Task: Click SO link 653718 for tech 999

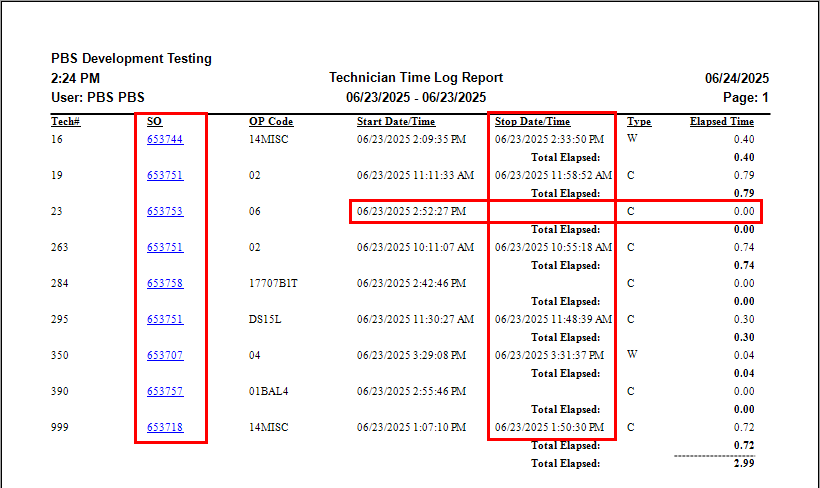Action: [165, 427]
